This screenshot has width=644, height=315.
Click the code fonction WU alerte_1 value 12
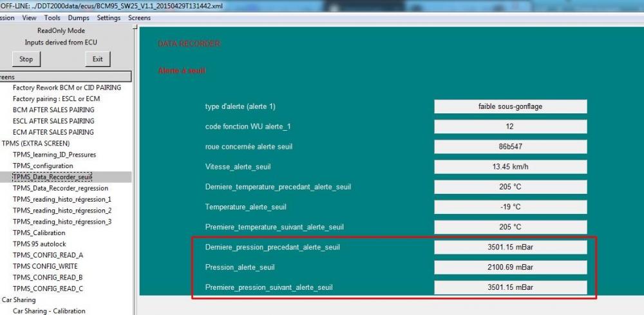click(511, 126)
